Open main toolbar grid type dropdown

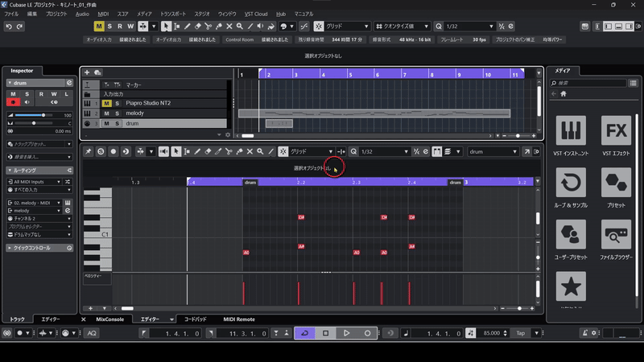(348, 27)
